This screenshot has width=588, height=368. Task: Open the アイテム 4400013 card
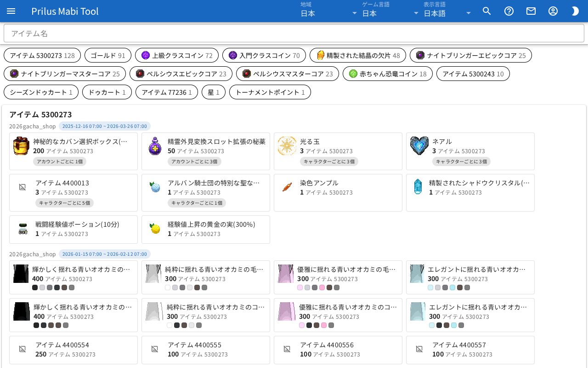tap(73, 193)
